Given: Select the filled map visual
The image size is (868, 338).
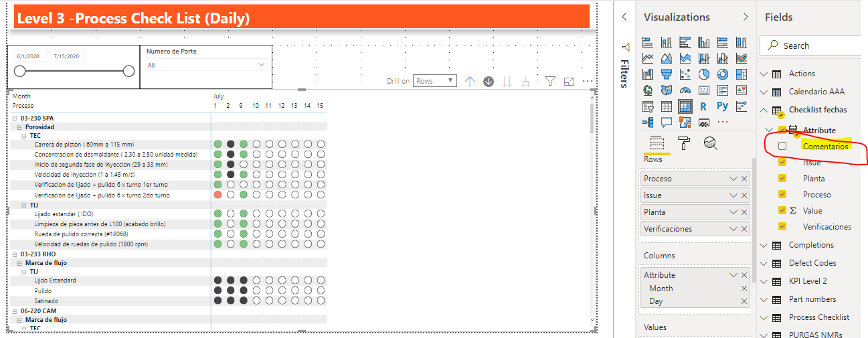Looking at the screenshot, I should point(667,90).
